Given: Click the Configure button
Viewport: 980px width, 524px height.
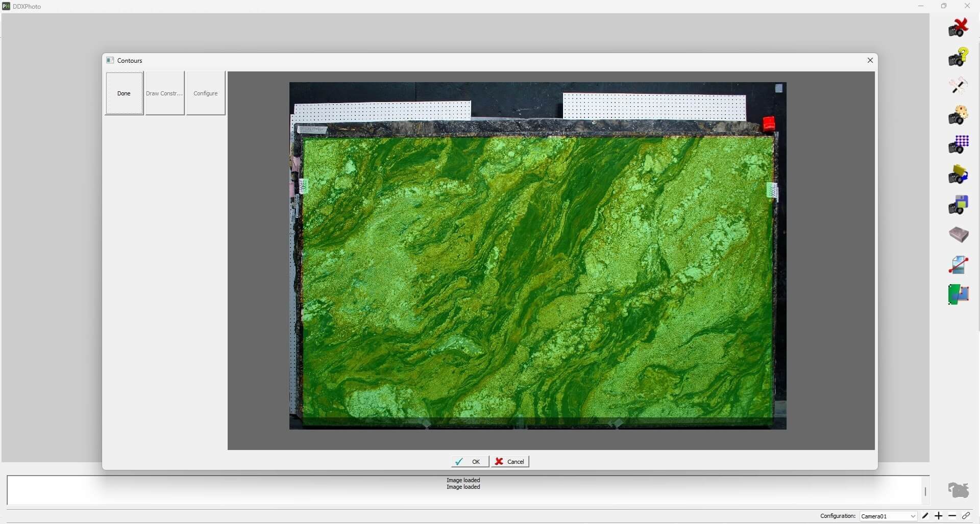Looking at the screenshot, I should 206,93.
